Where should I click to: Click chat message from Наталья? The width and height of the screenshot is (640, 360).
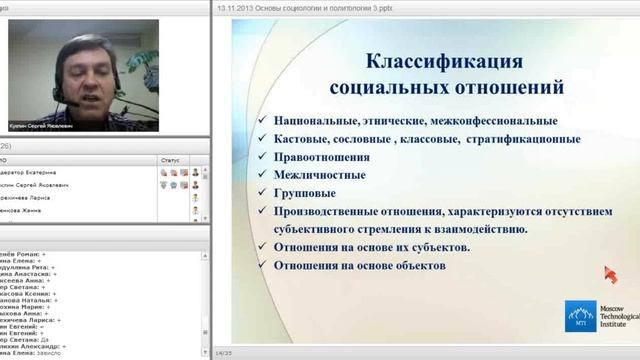29,300
